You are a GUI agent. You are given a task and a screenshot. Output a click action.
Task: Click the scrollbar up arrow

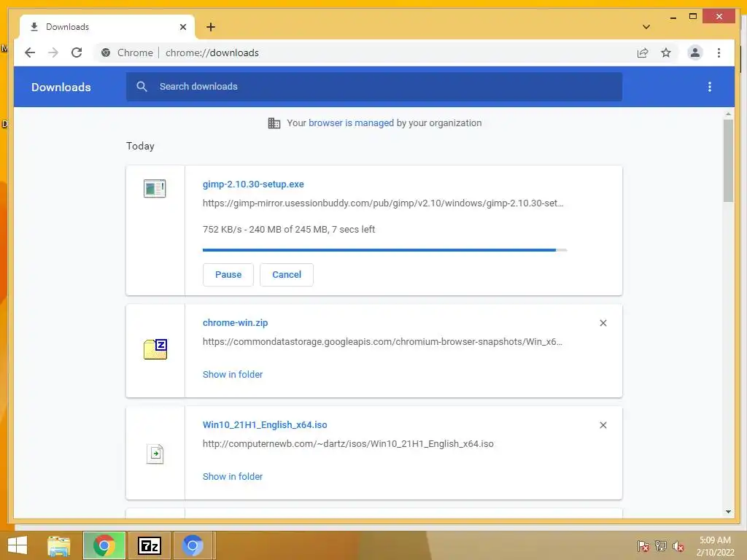(x=728, y=114)
